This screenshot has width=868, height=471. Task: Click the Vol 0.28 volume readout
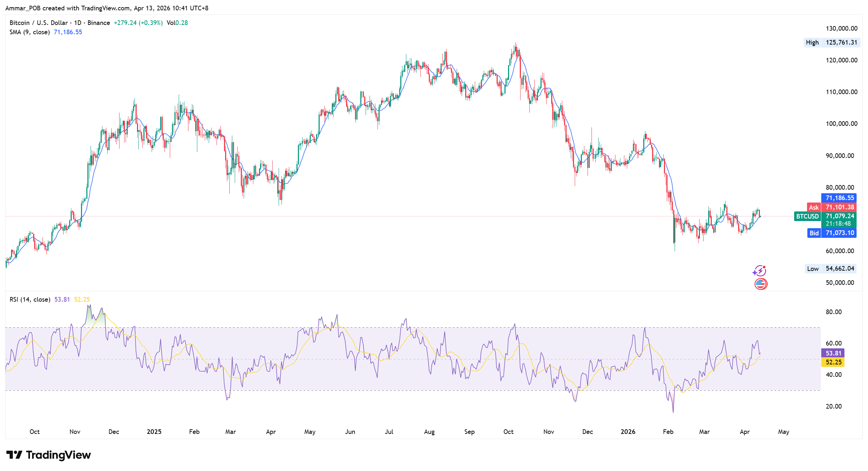[177, 23]
